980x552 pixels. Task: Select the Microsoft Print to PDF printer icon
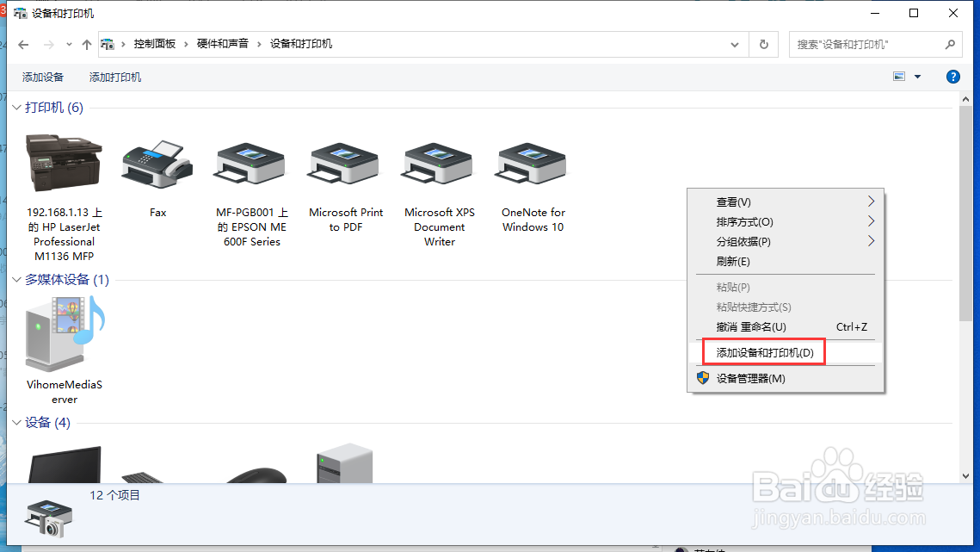click(x=345, y=164)
